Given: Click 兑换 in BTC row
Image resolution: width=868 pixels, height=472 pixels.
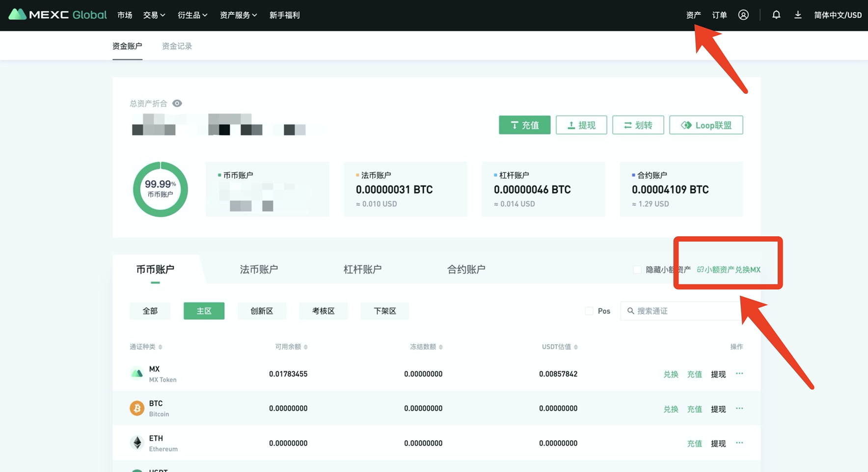Looking at the screenshot, I should pyautogui.click(x=671, y=409).
